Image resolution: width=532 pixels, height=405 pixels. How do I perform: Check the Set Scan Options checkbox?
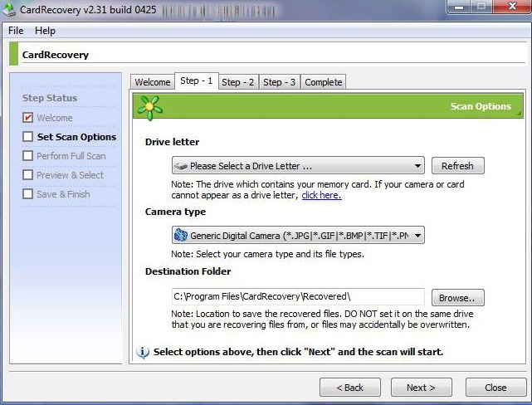(x=28, y=137)
